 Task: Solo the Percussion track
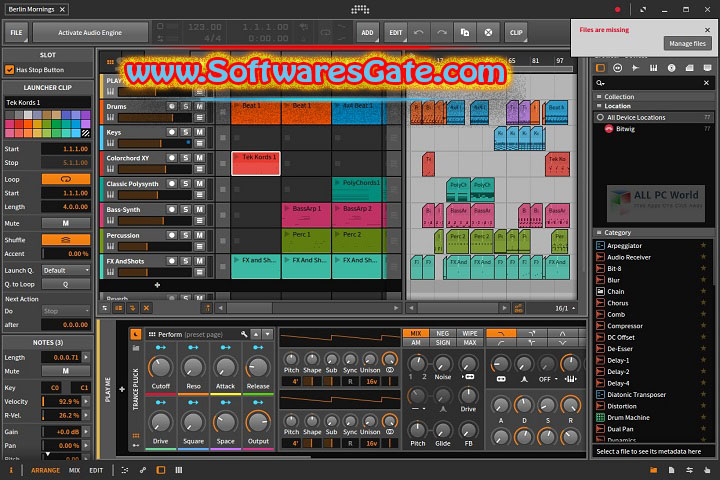(186, 235)
